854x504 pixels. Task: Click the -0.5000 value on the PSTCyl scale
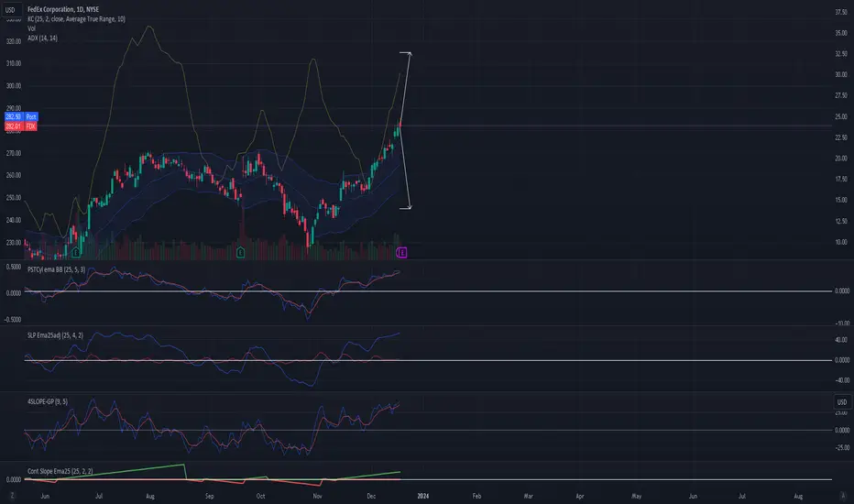click(13, 319)
